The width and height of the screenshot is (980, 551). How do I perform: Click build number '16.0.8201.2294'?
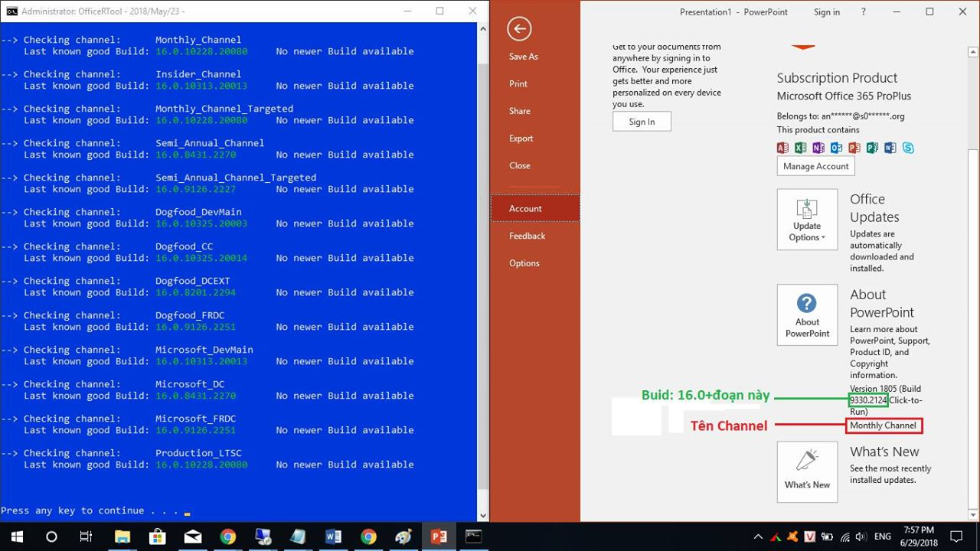[x=195, y=292]
